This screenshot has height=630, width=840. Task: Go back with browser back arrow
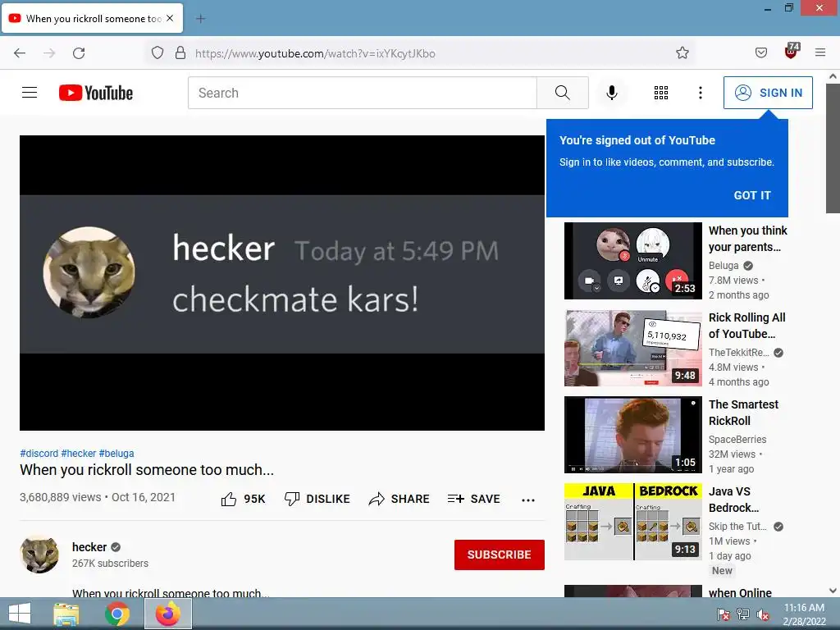(20, 53)
